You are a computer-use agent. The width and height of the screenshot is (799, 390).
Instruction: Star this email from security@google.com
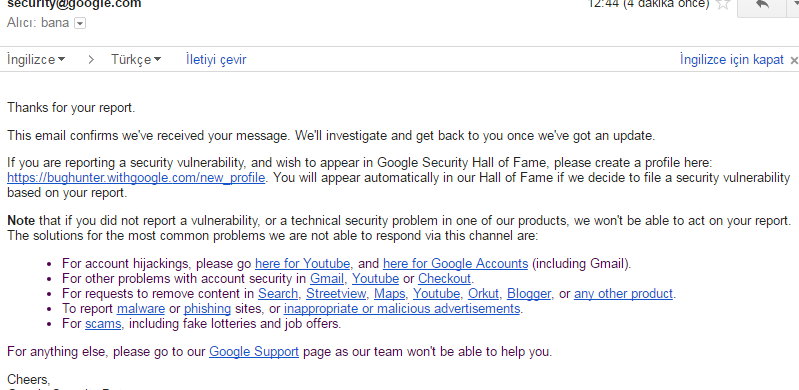pos(723,5)
